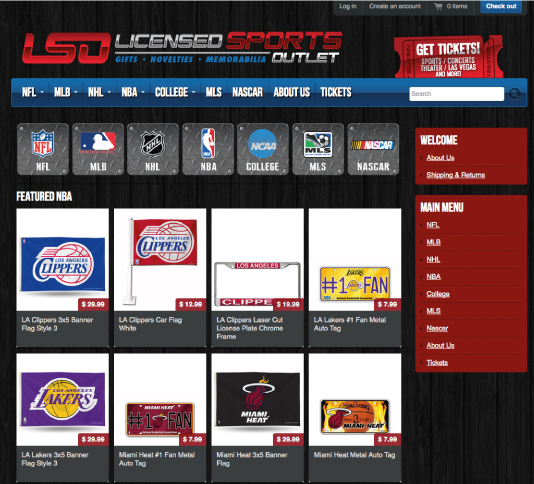Select the MLB logo category tile
The width and height of the screenshot is (534, 484).
98,149
